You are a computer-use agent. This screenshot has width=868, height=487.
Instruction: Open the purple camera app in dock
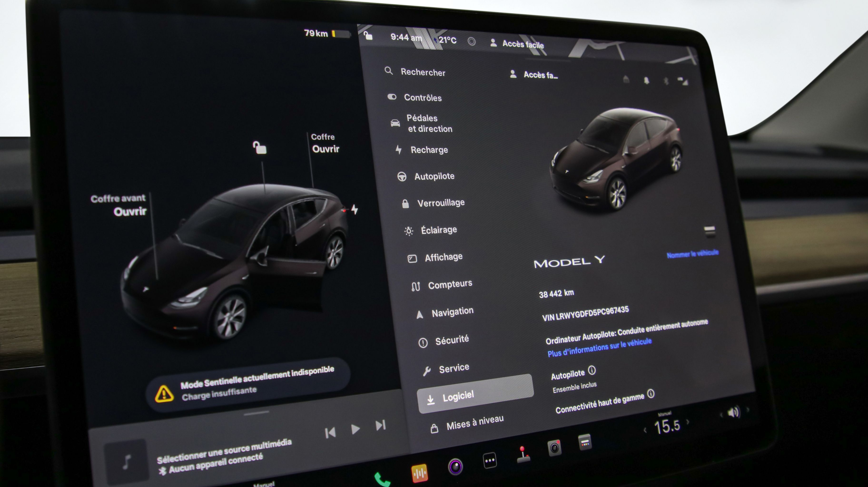click(455, 467)
